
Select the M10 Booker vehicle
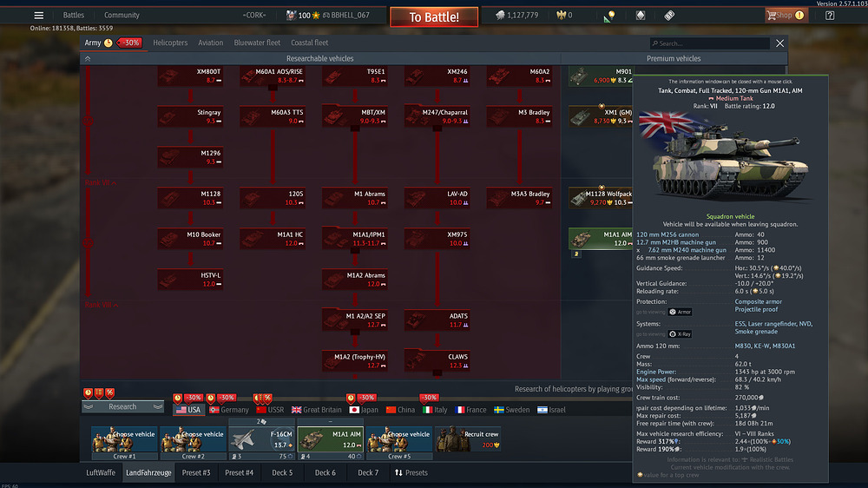coord(190,239)
